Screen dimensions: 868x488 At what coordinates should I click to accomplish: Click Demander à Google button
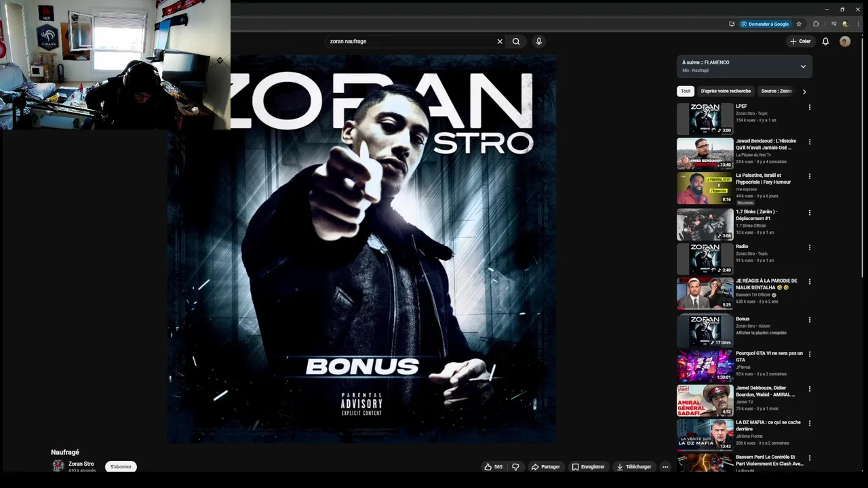(x=765, y=24)
